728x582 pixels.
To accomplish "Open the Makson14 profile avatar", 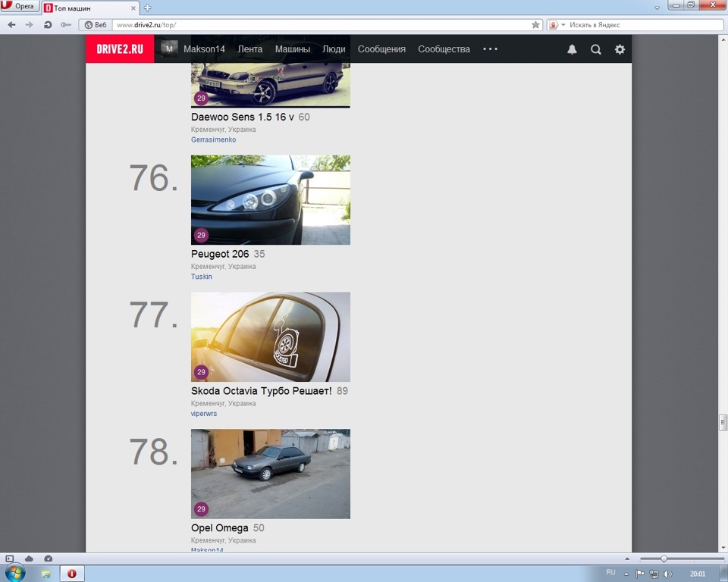I will click(x=169, y=48).
